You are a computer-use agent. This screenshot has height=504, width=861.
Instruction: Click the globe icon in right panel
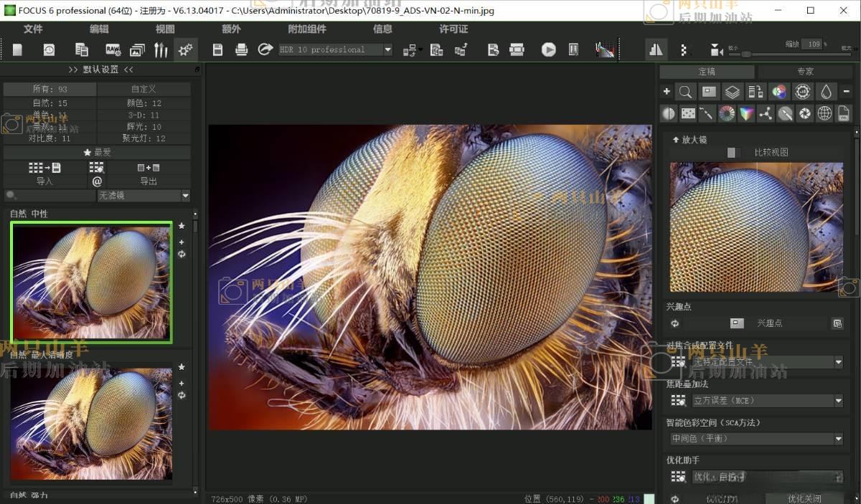pyautogui.click(x=824, y=113)
